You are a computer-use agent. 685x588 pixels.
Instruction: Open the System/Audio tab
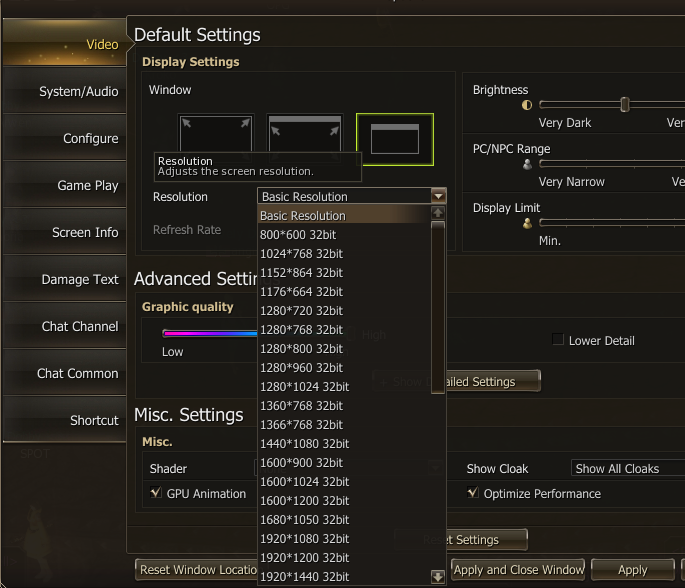tap(65, 91)
